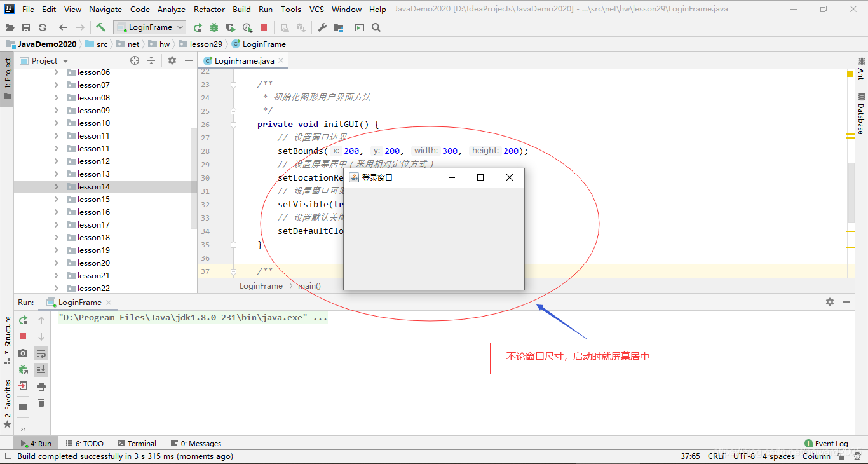Screen dimensions: 868x464
Task: Click the Exit icon in Run panel
Action: click(23, 386)
